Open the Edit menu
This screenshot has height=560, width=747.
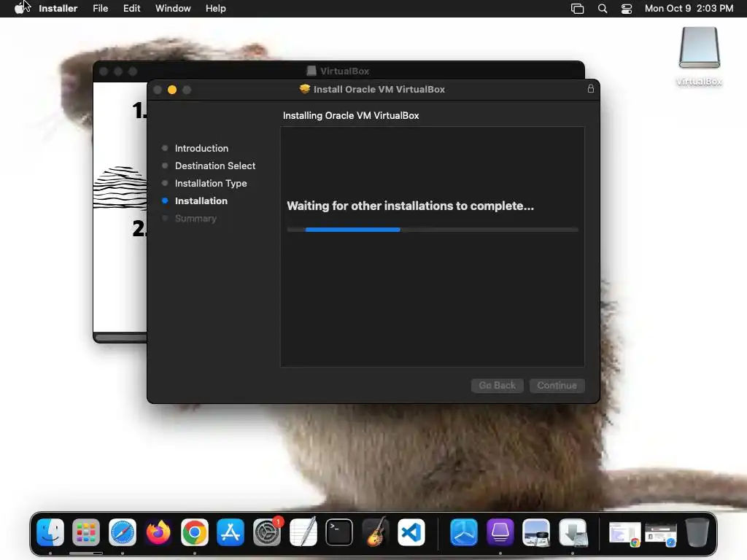point(131,9)
